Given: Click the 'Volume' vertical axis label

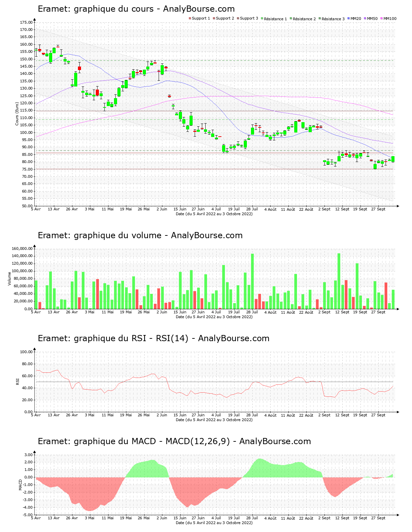Looking at the screenshot, I should [x=9, y=279].
